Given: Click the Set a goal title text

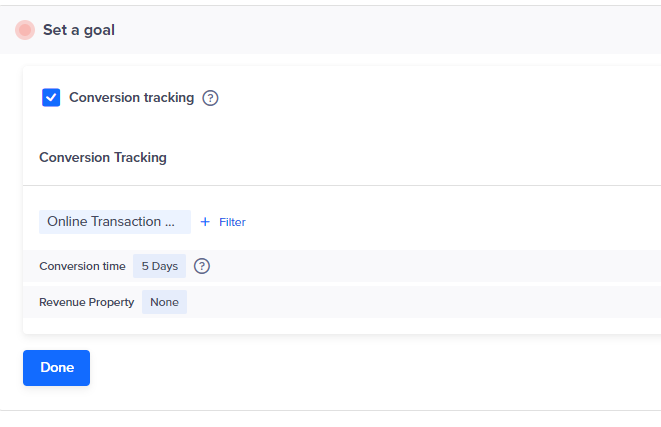Looking at the screenshot, I should (x=79, y=30).
